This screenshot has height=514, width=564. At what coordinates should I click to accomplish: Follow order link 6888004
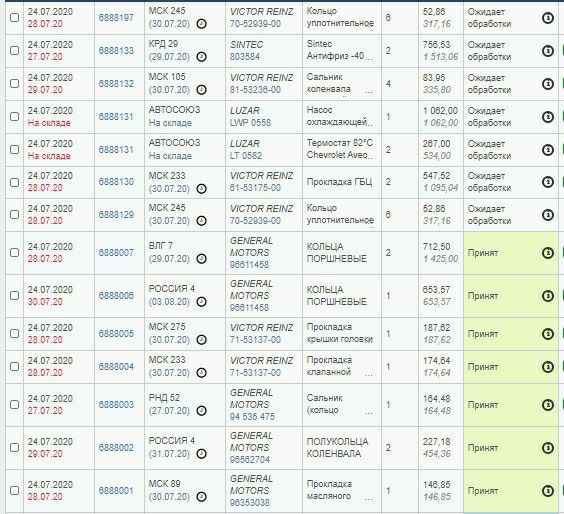116,367
